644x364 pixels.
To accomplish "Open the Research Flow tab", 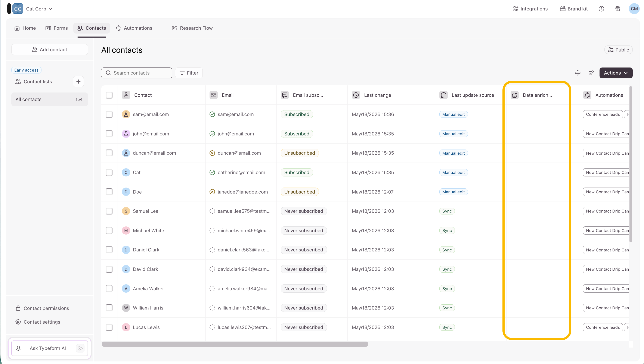I will coord(192,28).
